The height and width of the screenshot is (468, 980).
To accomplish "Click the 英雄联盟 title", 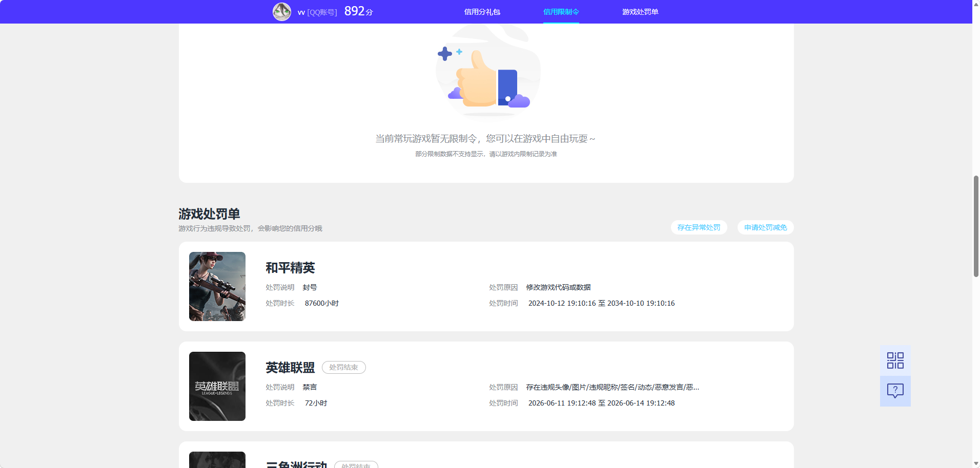I will pos(290,368).
